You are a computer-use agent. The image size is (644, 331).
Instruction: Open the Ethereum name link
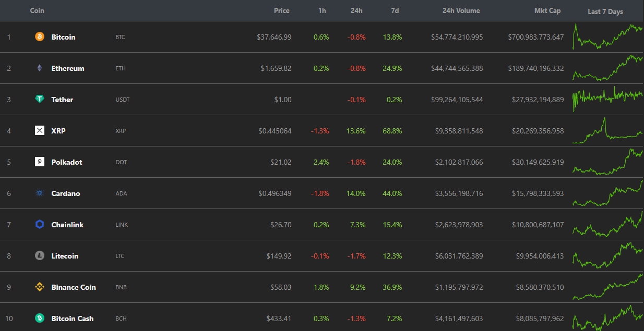pos(68,68)
